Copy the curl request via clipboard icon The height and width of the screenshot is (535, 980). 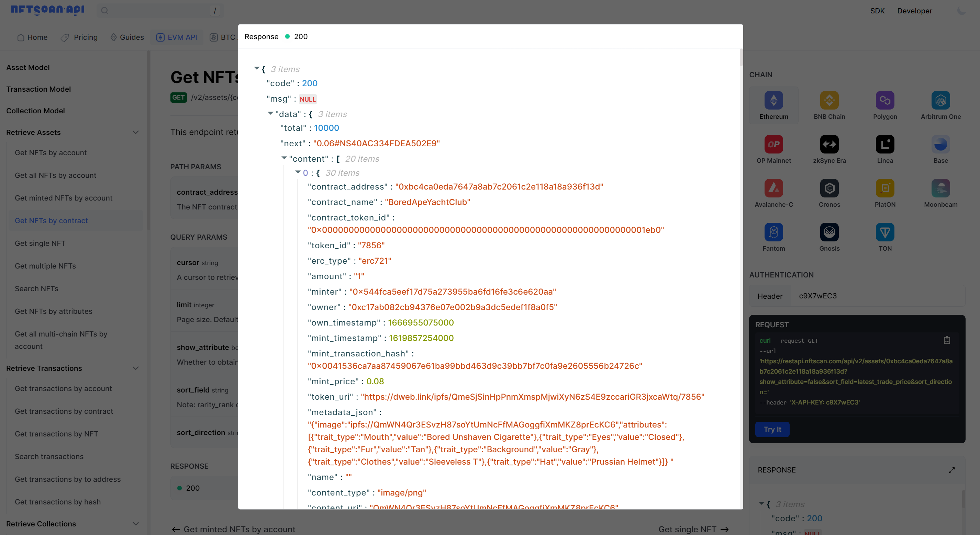coord(947,340)
